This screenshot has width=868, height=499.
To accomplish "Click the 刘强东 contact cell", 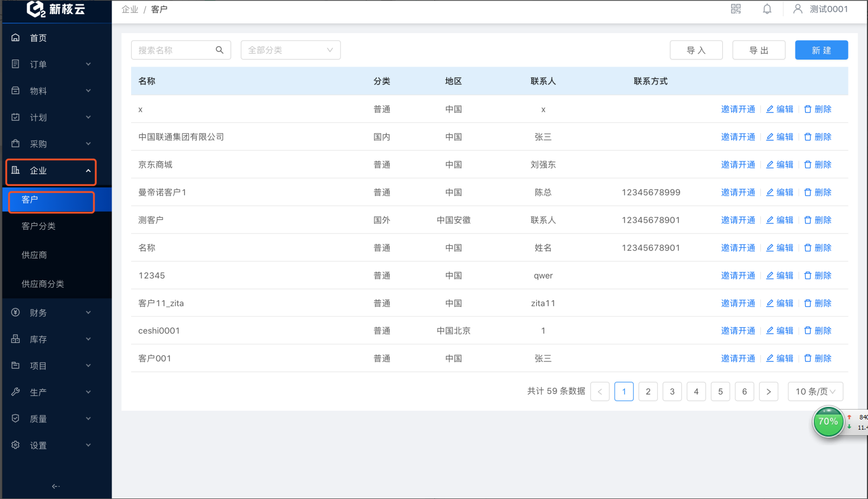I will [x=543, y=164].
